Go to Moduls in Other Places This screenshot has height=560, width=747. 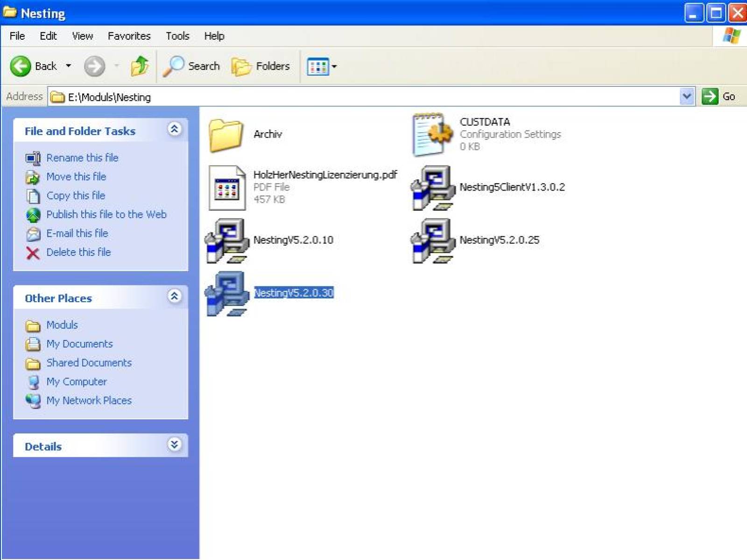point(62,325)
